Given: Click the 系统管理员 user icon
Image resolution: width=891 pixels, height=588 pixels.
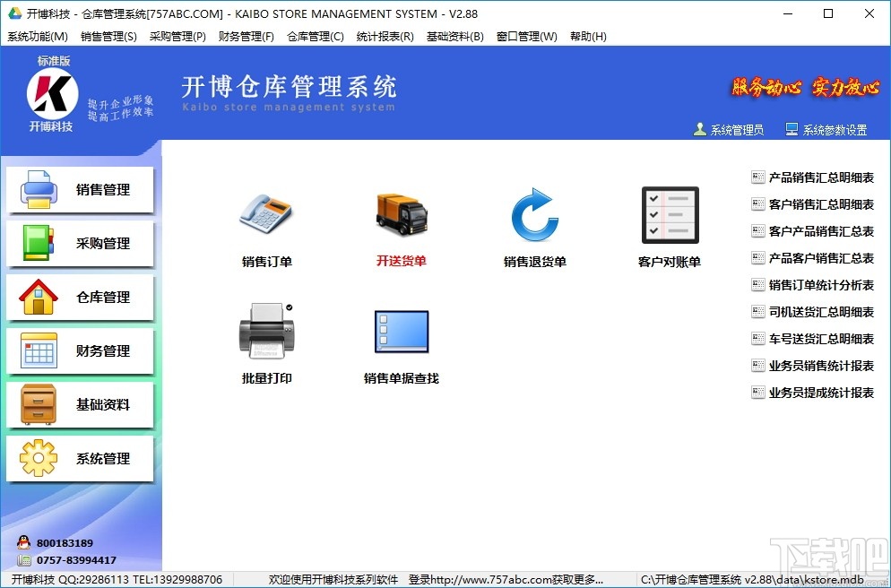Looking at the screenshot, I should point(699,128).
